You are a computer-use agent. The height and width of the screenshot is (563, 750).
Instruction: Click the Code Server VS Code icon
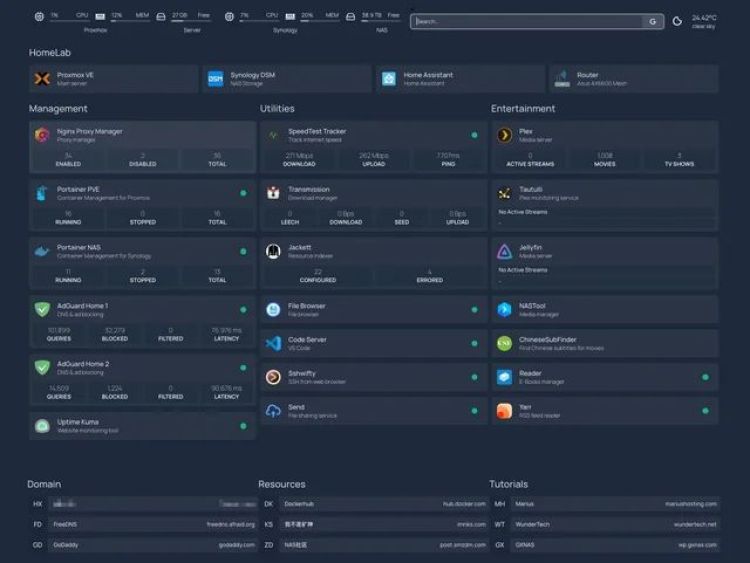273,343
